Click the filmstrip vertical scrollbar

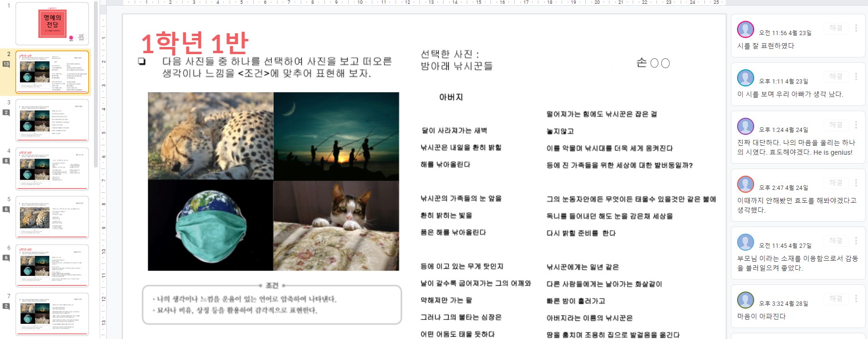click(x=96, y=85)
